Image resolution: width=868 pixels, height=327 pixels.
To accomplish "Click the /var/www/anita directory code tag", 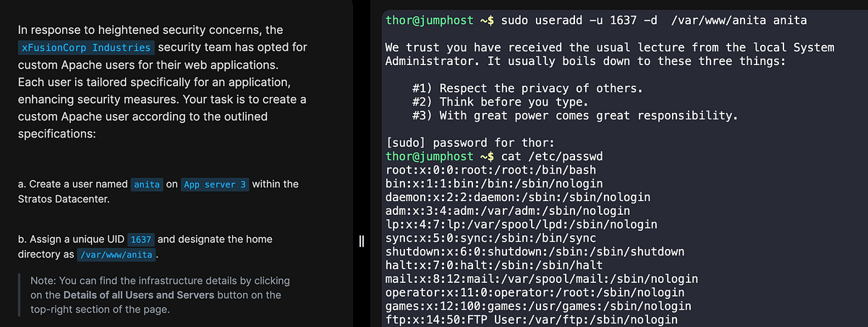I will click(116, 255).
